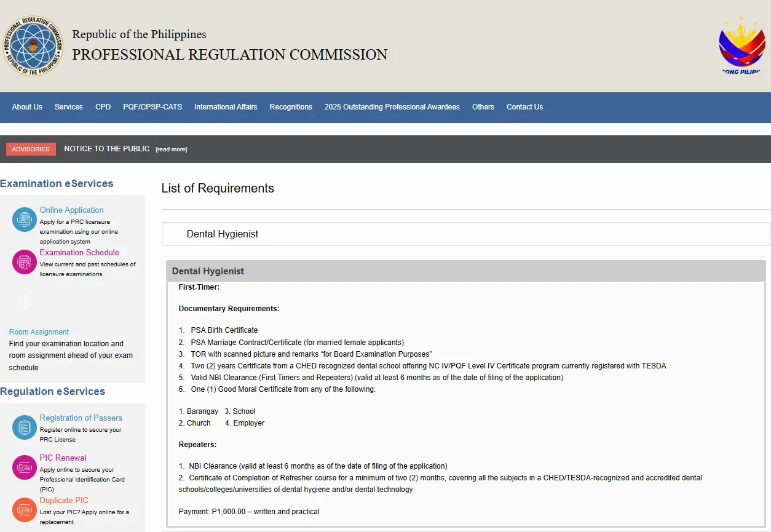Click the Regulation eServices heading
Viewport: 771px width, 532px height.
point(53,392)
